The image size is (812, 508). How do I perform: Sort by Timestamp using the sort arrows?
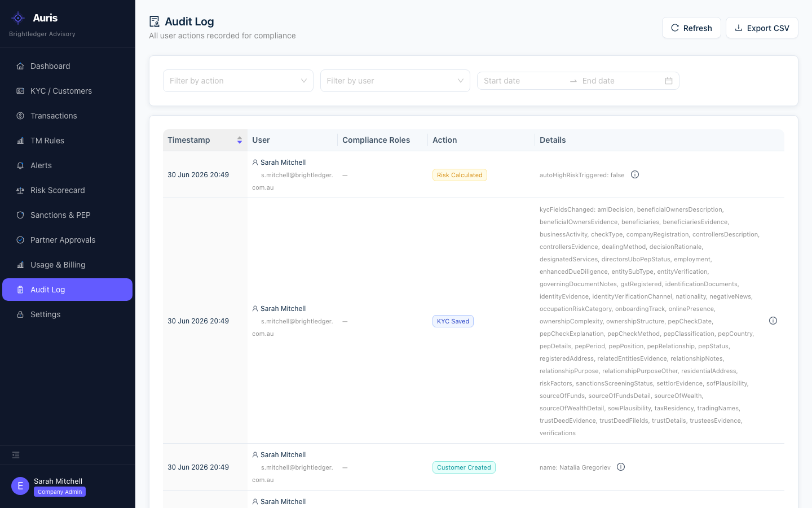click(x=240, y=140)
